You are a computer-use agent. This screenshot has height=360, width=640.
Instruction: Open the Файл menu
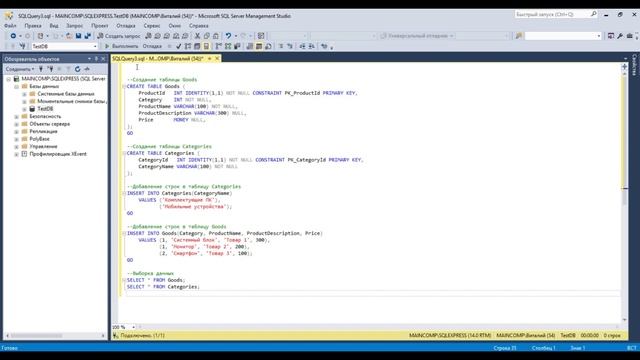pyautogui.click(x=10, y=25)
